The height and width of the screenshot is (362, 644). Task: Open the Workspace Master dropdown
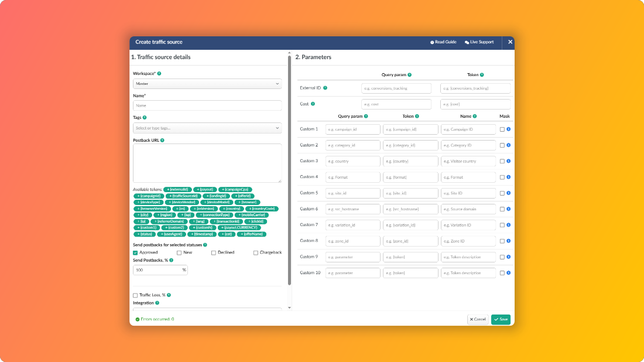coord(207,84)
